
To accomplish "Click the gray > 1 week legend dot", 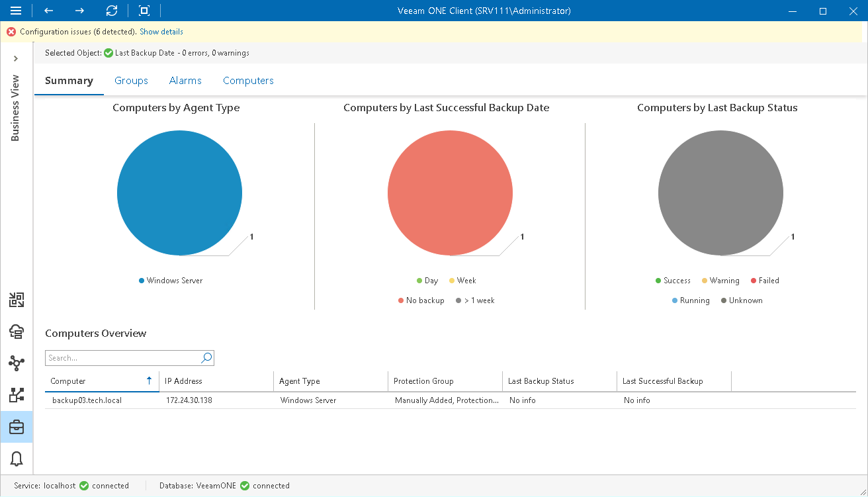I will click(x=458, y=300).
